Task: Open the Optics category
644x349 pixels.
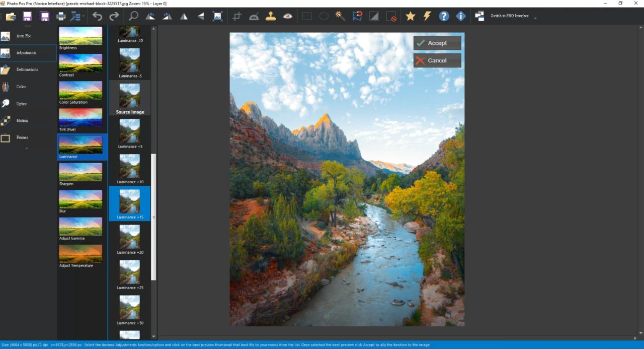Action: pos(28,104)
